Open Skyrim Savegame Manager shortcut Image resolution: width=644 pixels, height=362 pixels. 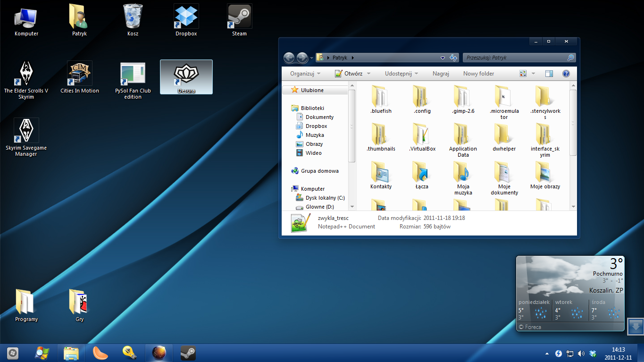point(26,131)
